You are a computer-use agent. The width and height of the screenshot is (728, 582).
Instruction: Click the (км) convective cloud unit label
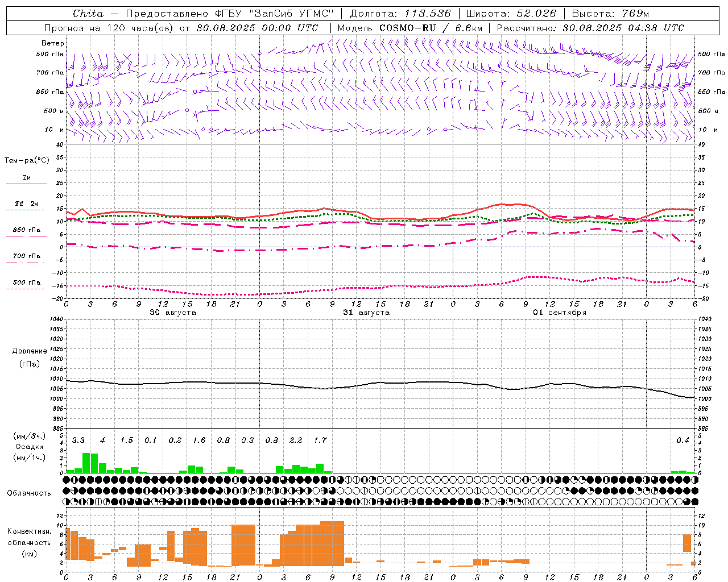point(29,554)
